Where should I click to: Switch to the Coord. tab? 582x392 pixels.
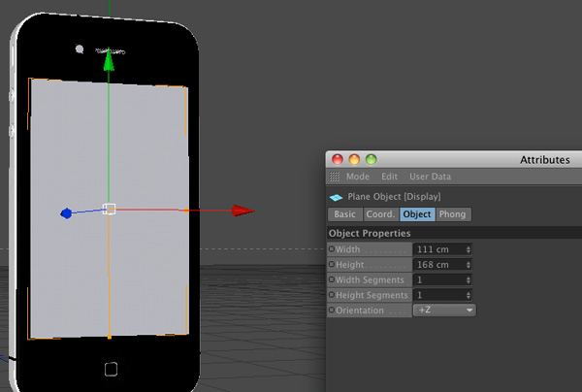tap(380, 214)
